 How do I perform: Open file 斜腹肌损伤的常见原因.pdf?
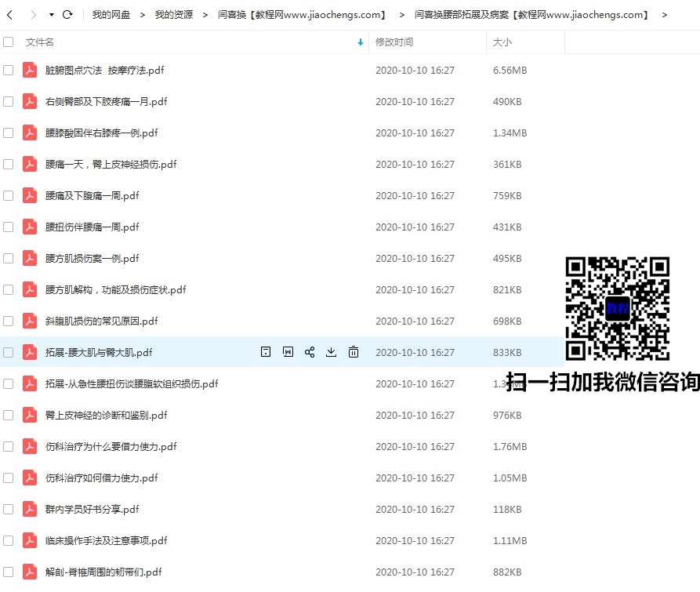click(101, 321)
